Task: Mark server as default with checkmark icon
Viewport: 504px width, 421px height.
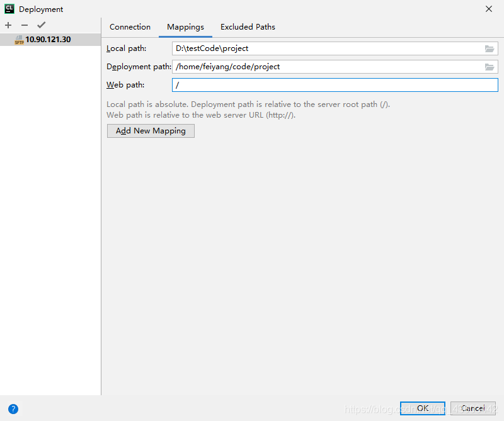Action: coord(41,25)
